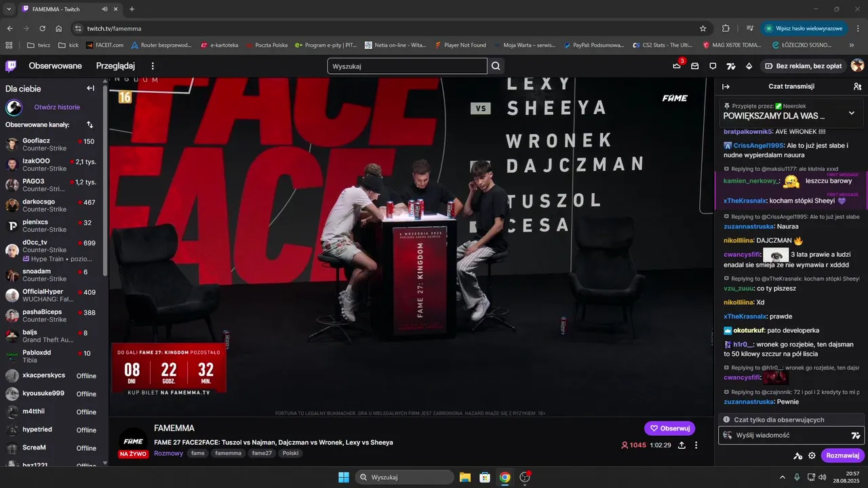Viewport: 868px width, 488px height.
Task: Open Chrome extensions puzzle icon
Action: pos(726,28)
